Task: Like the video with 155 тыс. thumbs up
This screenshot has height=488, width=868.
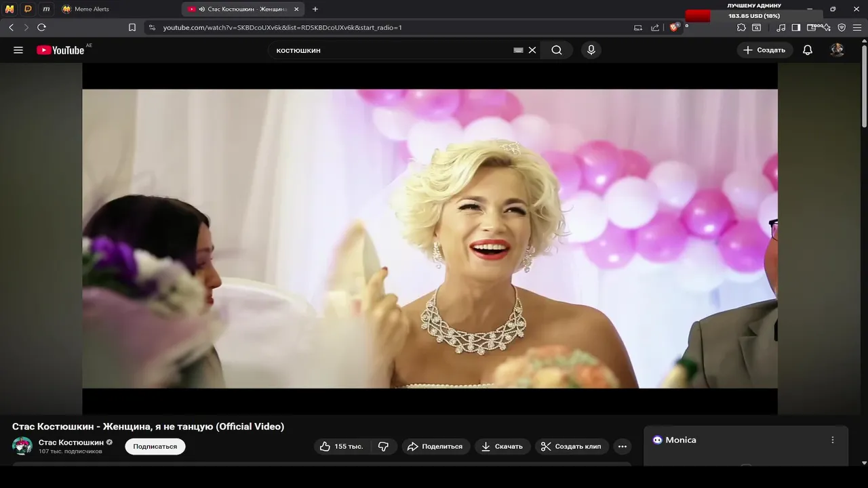Action: 342,447
